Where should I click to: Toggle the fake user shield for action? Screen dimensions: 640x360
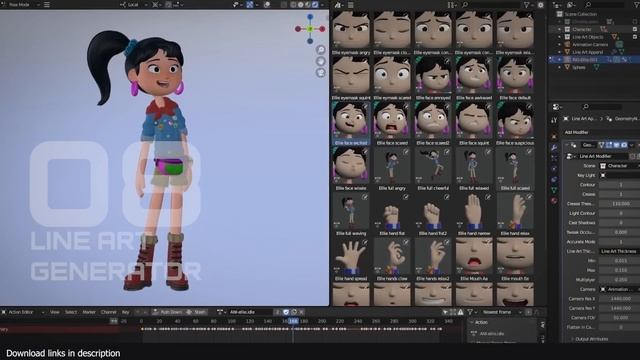coord(286,312)
